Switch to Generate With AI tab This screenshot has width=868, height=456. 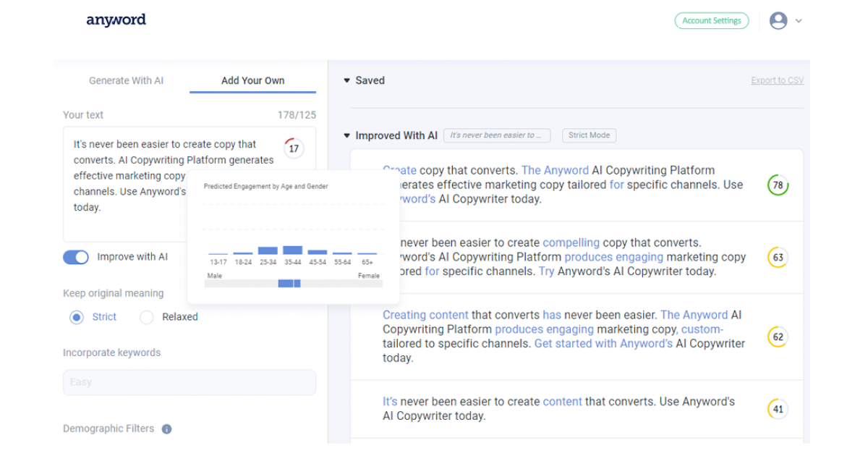(126, 80)
